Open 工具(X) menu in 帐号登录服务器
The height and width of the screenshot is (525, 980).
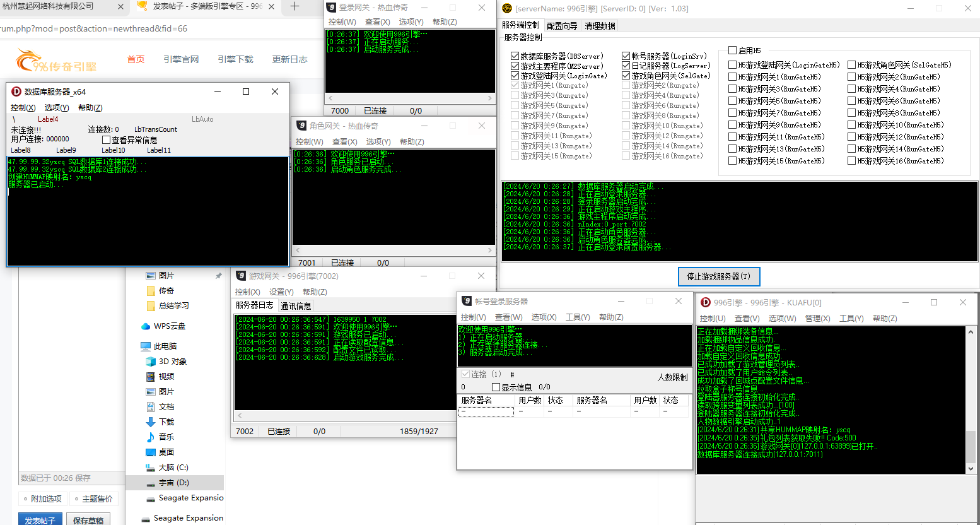tap(578, 317)
